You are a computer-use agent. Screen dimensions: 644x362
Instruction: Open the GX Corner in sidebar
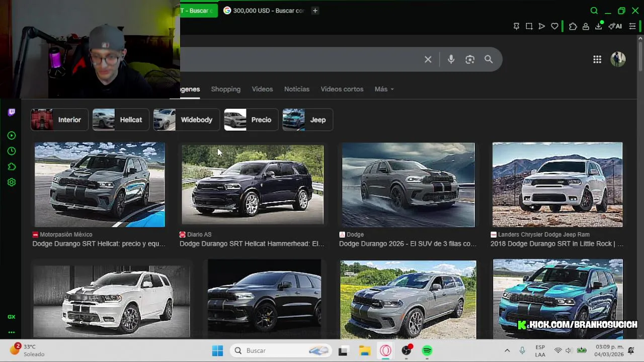[12, 317]
